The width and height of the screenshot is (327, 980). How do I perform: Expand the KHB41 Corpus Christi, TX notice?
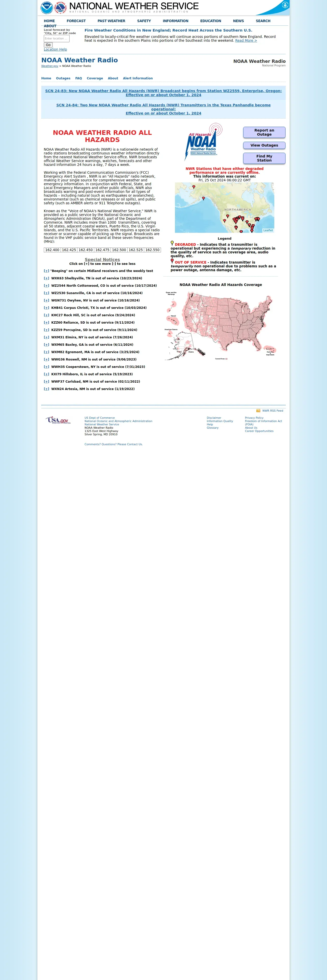46,308
